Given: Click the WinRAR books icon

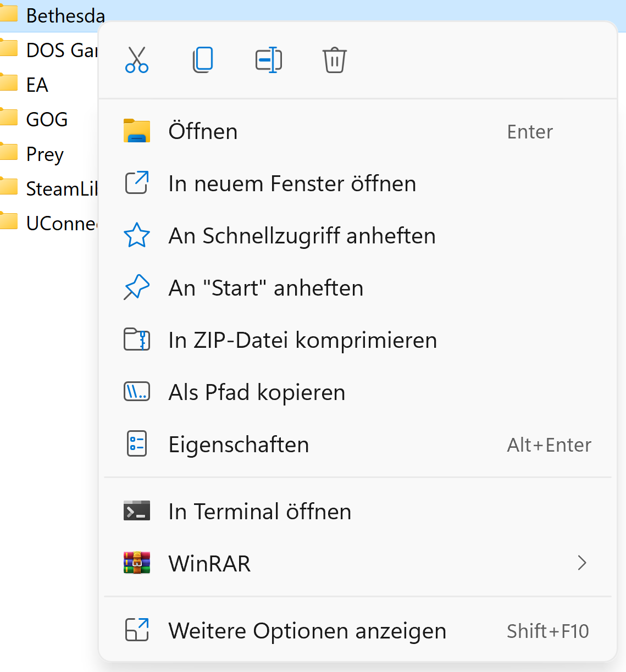Looking at the screenshot, I should (x=137, y=563).
